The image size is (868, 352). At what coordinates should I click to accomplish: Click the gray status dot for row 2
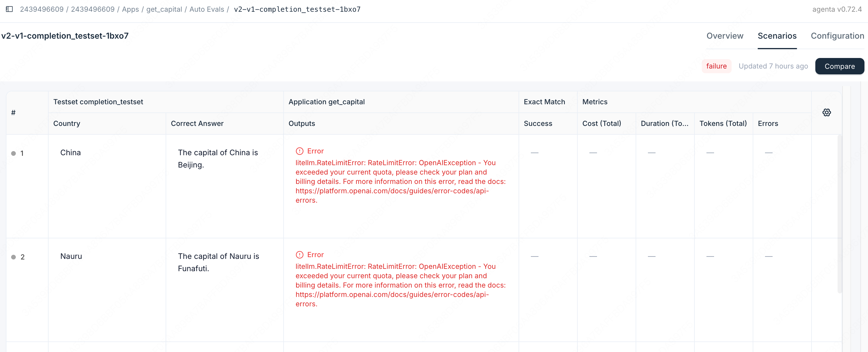[13, 257]
